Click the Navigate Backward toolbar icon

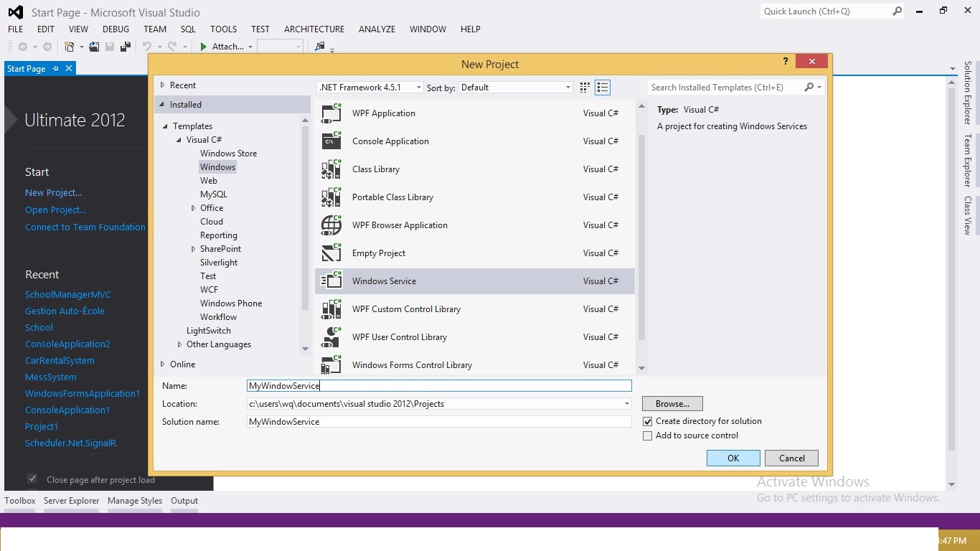[x=23, y=47]
